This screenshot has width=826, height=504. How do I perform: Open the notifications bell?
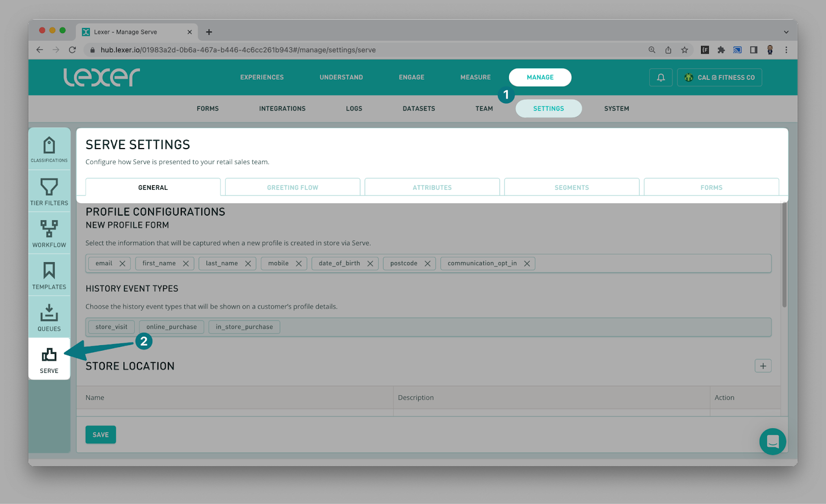point(661,77)
